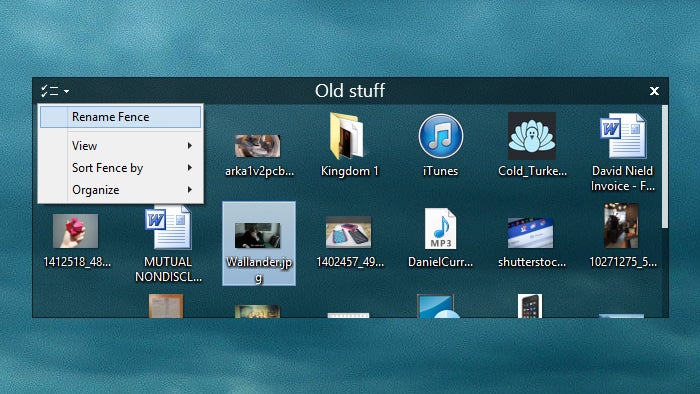Select the arka1v2pcb image icon
This screenshot has width=700, height=394.
(258, 146)
